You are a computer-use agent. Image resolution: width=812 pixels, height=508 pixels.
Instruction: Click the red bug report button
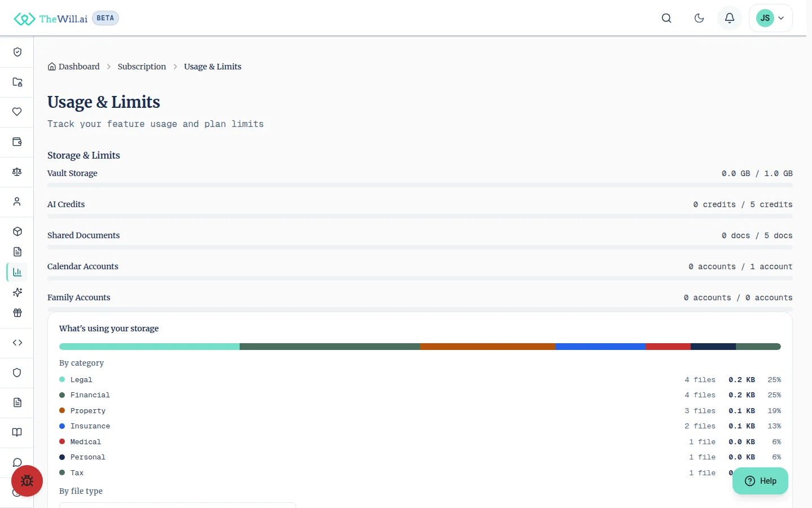(27, 481)
